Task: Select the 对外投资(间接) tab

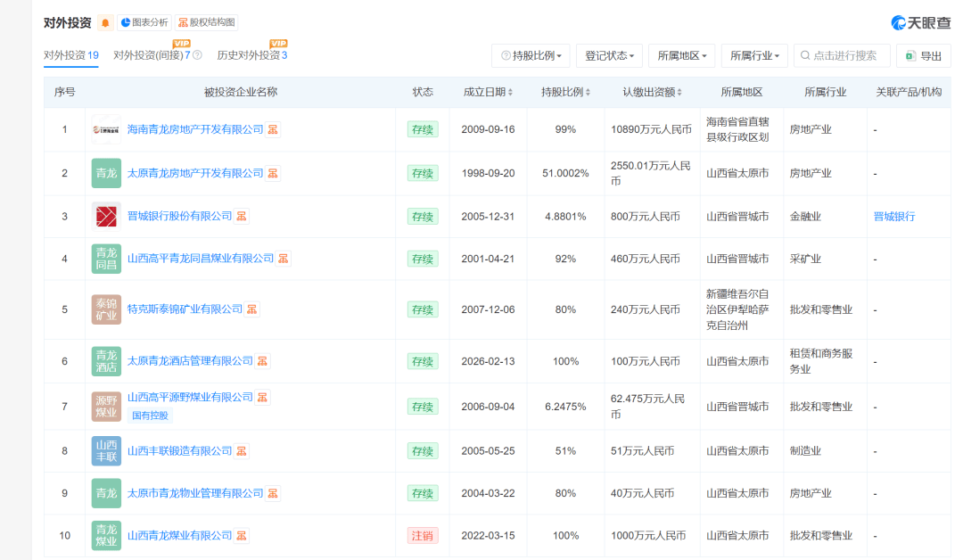Action: (x=147, y=55)
